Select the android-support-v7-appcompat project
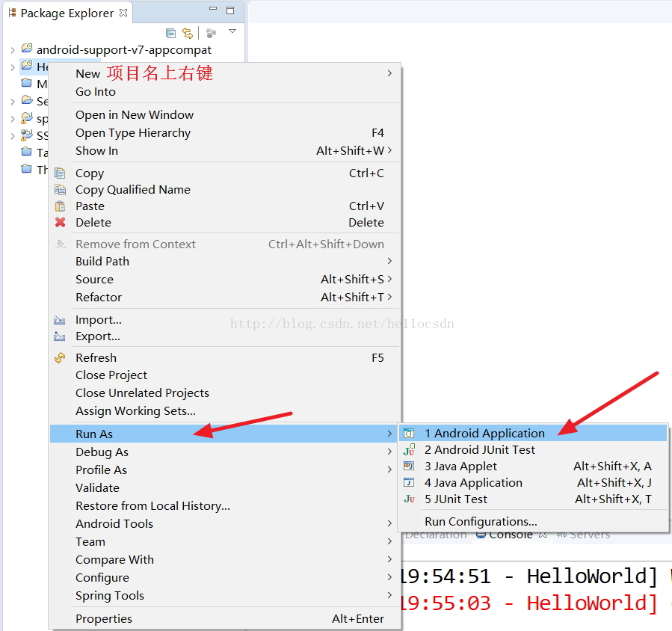Image resolution: width=672 pixels, height=631 pixels. coord(124,50)
